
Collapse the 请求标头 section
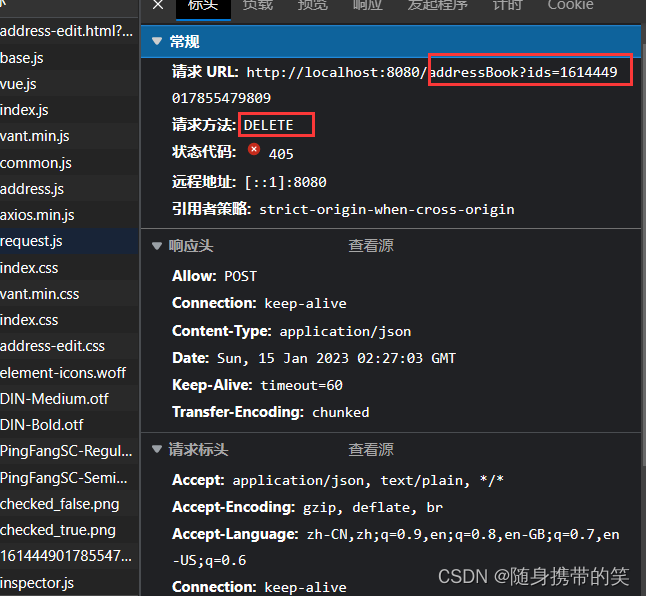(157, 449)
